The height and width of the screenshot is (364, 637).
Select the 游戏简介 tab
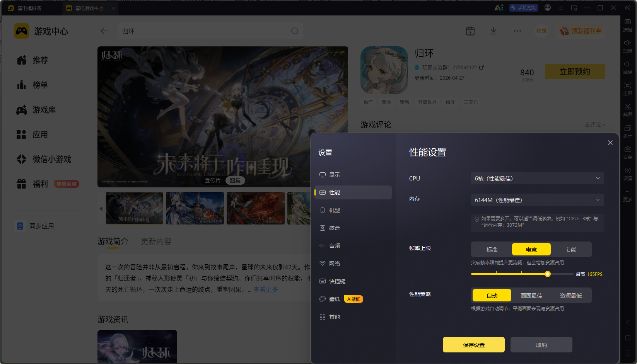(113, 242)
